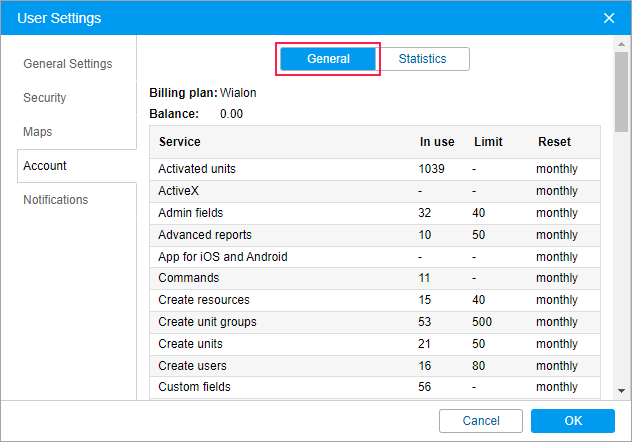
Task: Switch to the General tab
Action: 328,59
